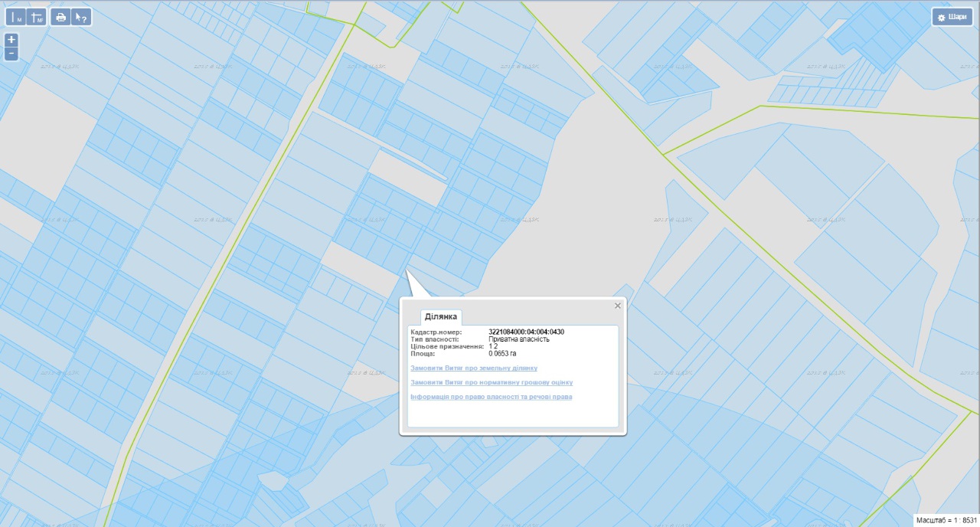The height and width of the screenshot is (527, 980).
Task: Zoom out with the minus button
Action: (x=11, y=54)
